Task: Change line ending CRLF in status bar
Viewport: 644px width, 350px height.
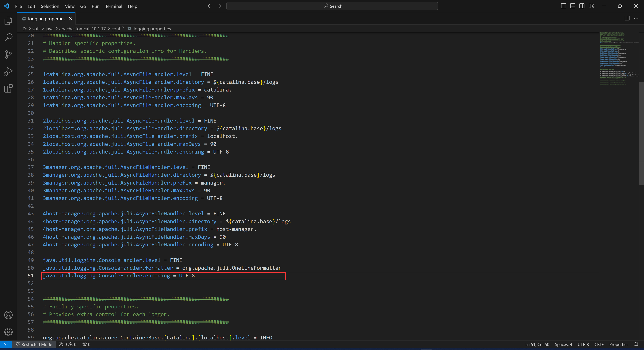Action: (599, 344)
